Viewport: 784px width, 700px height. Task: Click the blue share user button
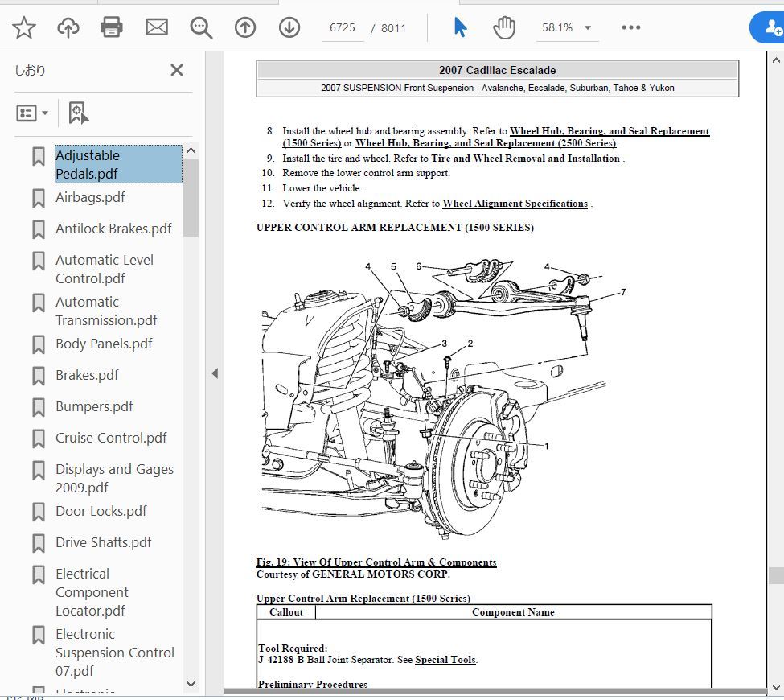768,27
